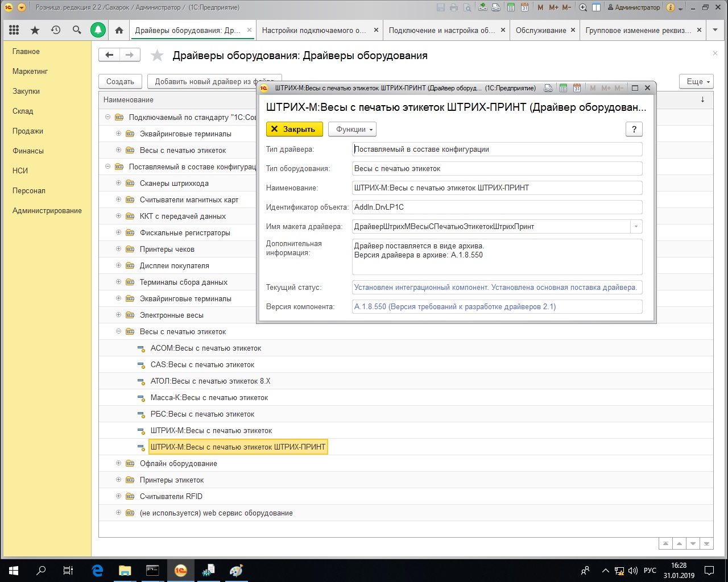
Task: Go to the home page icon
Action: click(x=119, y=30)
